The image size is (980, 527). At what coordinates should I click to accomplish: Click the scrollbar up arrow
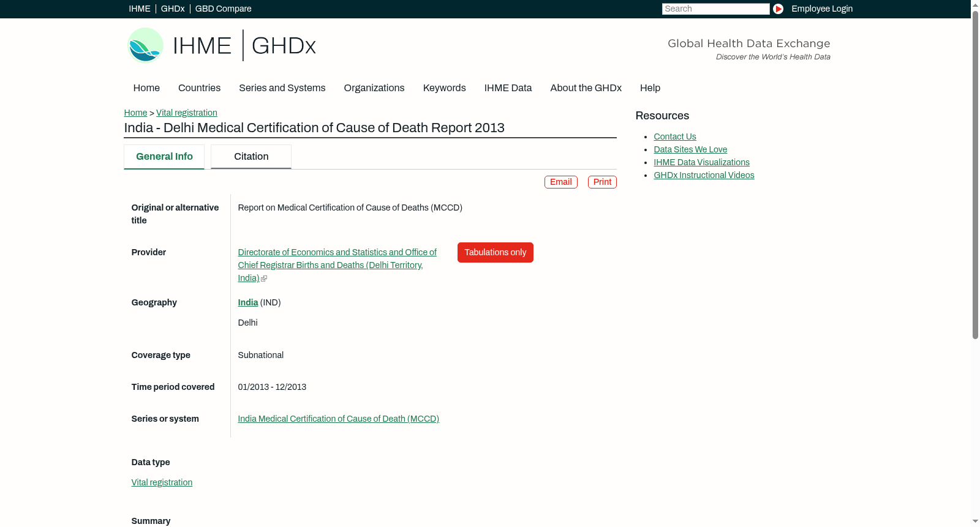(975, 4)
